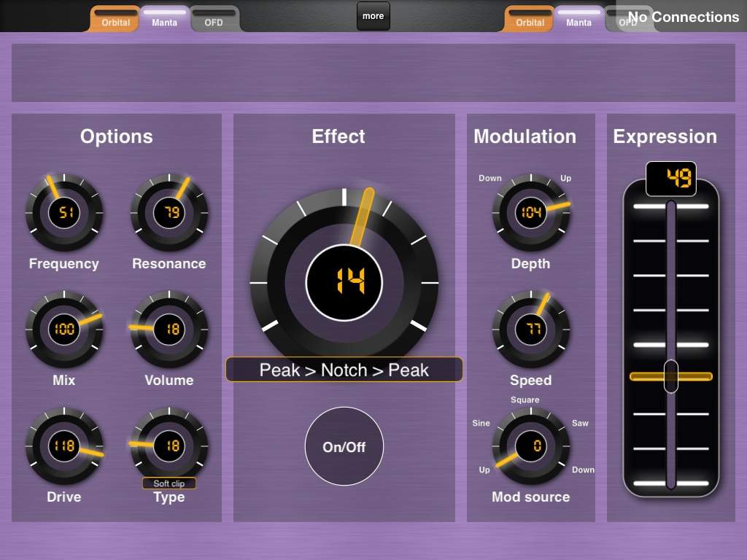Viewport: 747px width, 560px height.
Task: Open the more button
Action: [373, 16]
